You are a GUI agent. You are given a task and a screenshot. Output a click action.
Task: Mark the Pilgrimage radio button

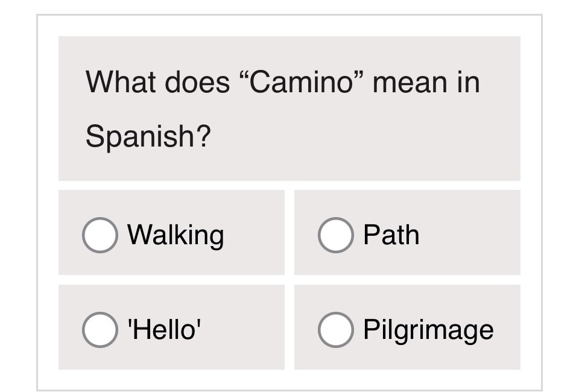[335, 329]
